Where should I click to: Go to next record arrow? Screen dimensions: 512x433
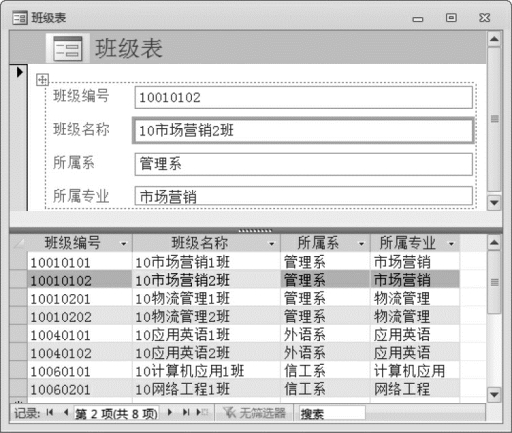click(x=170, y=412)
